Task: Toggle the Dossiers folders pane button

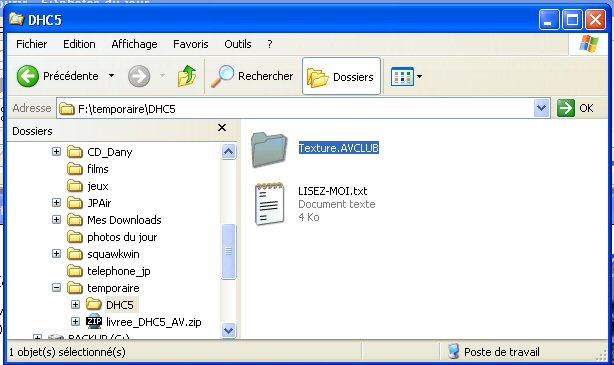Action: tap(341, 76)
